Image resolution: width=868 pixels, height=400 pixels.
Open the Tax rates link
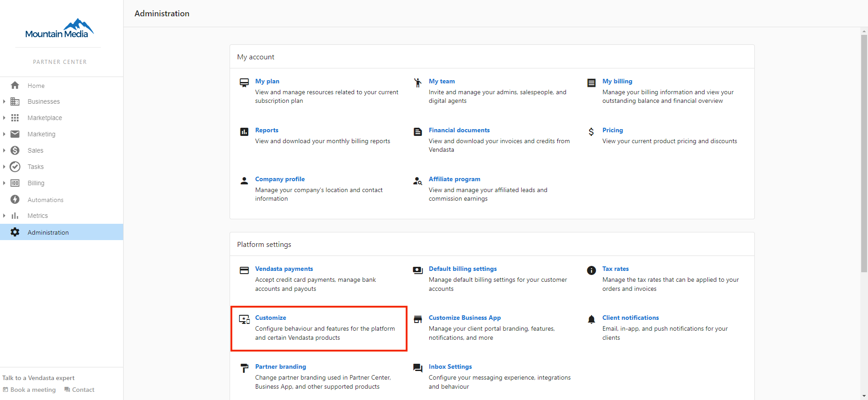tap(615, 269)
